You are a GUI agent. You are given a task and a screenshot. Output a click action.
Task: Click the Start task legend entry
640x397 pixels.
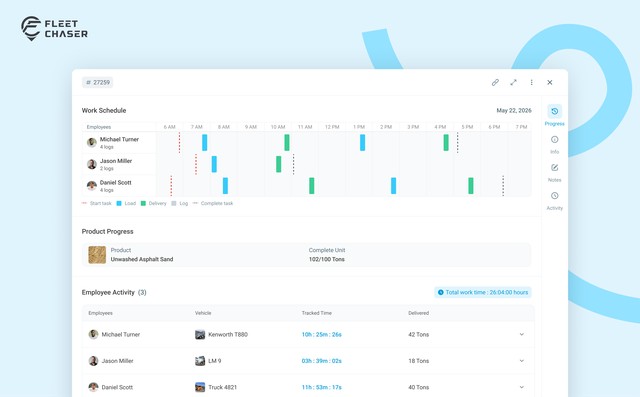coord(97,203)
